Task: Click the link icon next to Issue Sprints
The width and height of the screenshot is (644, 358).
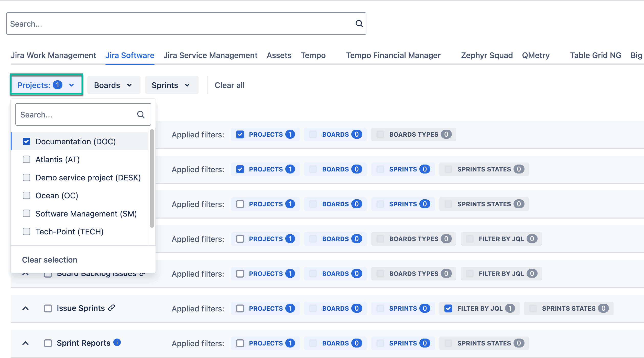Action: pyautogui.click(x=111, y=308)
